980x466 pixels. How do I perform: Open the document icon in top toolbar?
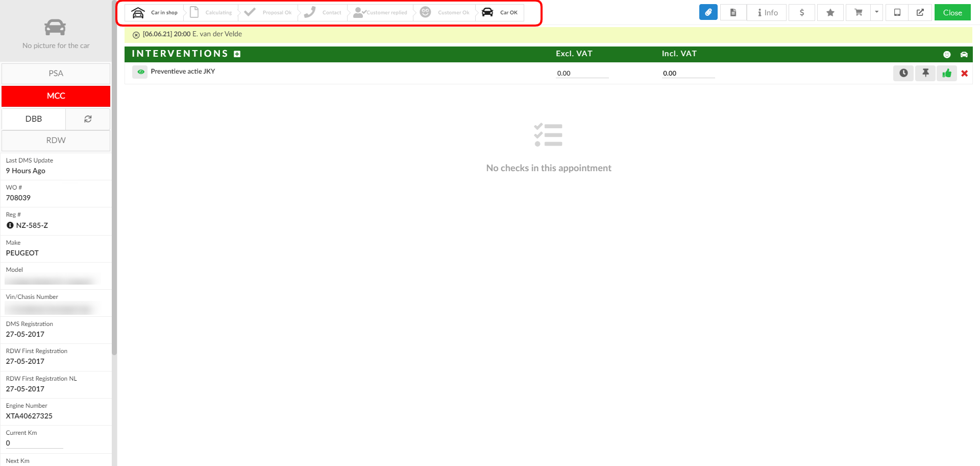click(733, 12)
